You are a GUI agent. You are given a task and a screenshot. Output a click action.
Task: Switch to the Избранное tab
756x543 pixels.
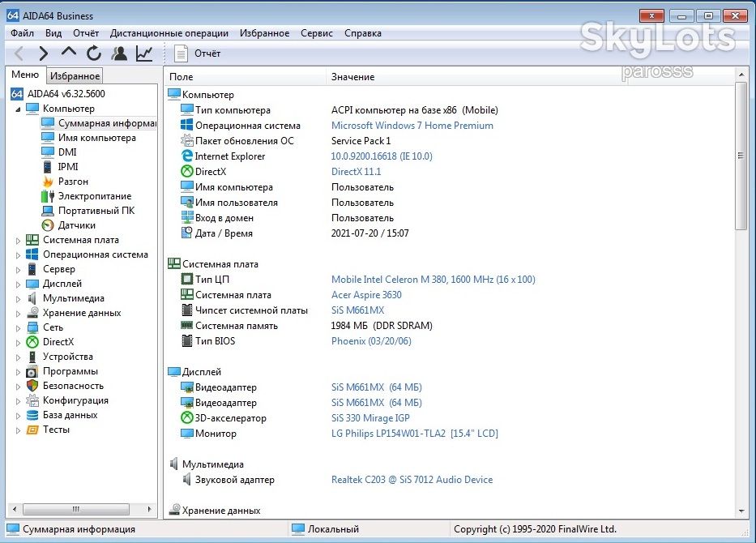click(x=75, y=75)
